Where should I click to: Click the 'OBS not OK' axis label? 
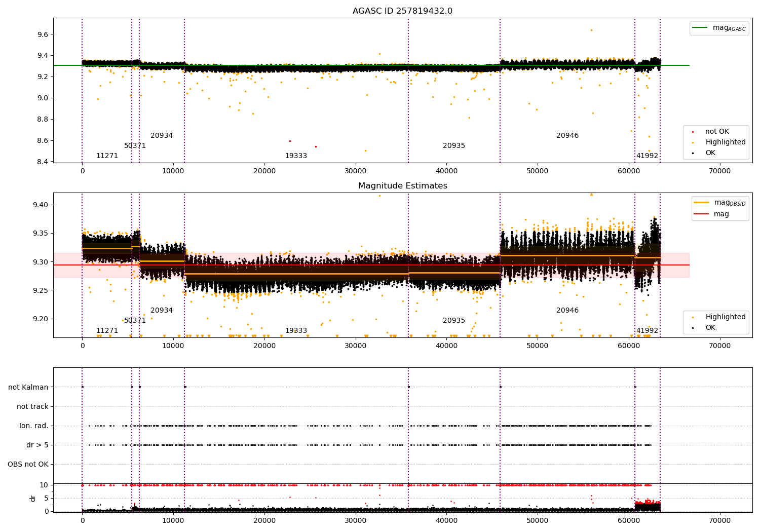point(28,465)
